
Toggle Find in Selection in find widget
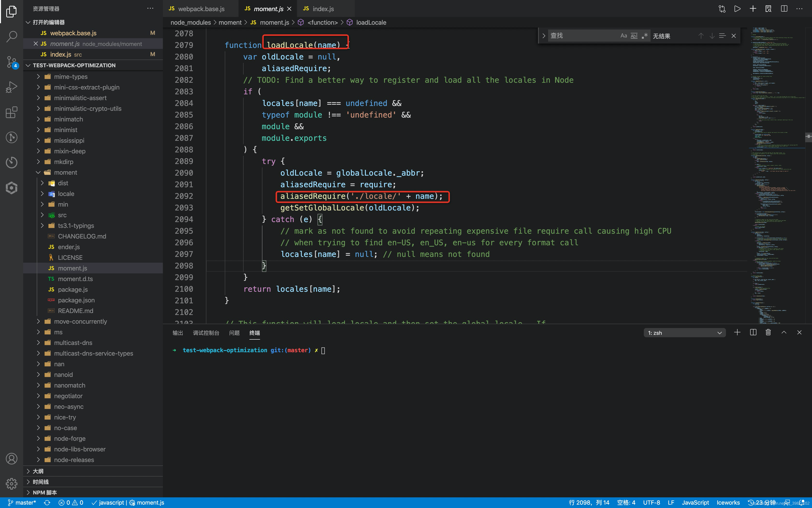722,36
